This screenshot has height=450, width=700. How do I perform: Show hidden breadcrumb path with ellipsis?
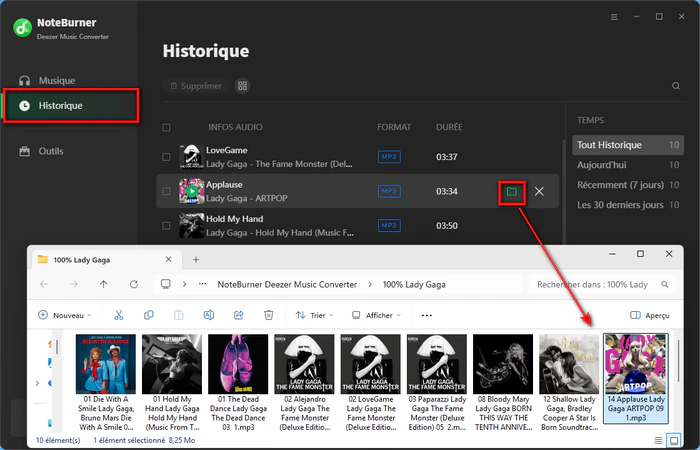[203, 284]
